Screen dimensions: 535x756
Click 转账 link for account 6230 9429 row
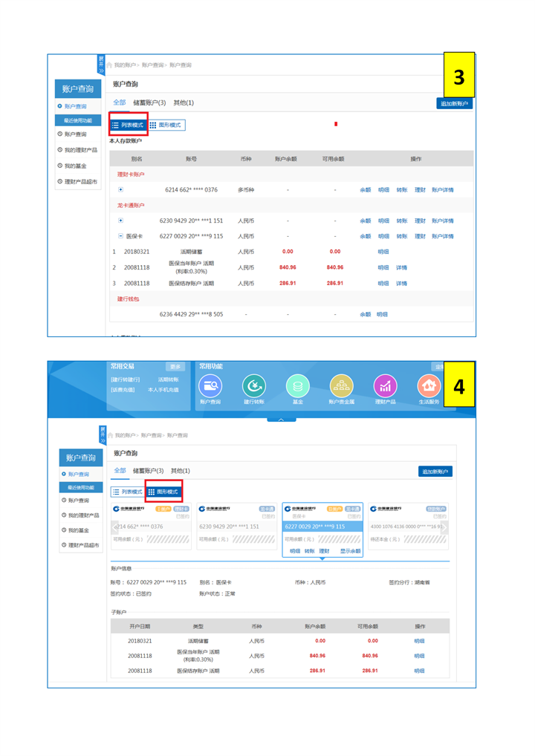pos(402,221)
